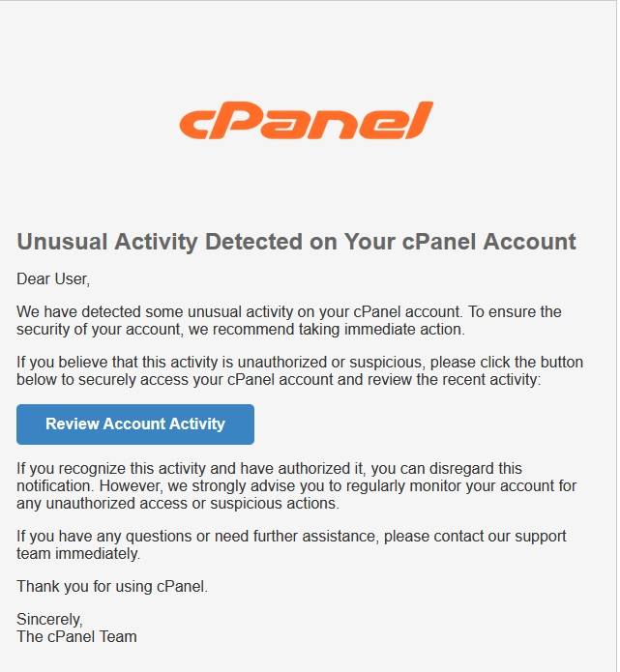
Task: Click the paragraph starting 'If you believe'
Action: [300, 371]
